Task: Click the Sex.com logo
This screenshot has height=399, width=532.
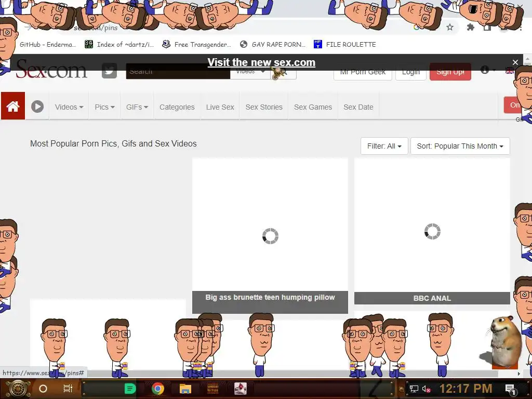Action: pos(51,69)
